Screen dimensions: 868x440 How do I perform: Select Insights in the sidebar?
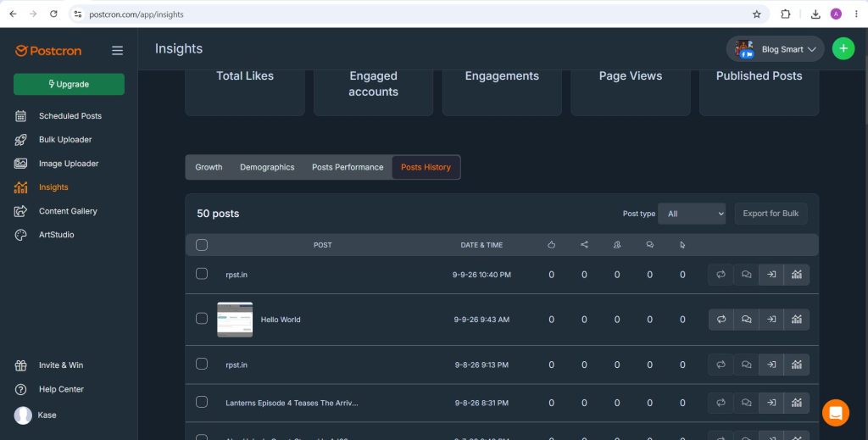[53, 187]
